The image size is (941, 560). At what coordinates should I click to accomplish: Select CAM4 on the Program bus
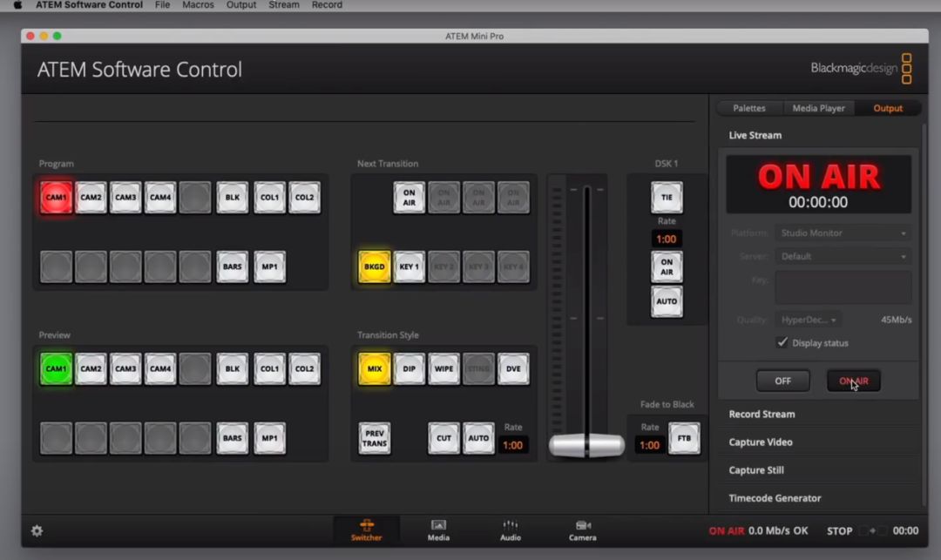[x=160, y=197]
